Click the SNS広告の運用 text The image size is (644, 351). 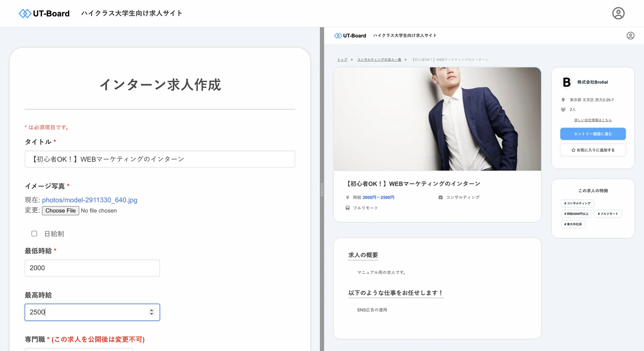[x=372, y=310]
